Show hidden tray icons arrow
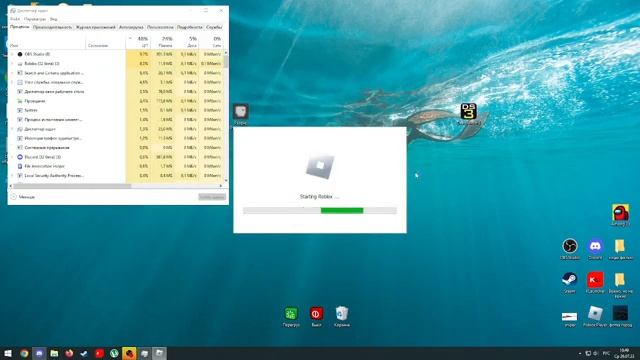Viewport: 640px width, 360px height. coord(580,353)
